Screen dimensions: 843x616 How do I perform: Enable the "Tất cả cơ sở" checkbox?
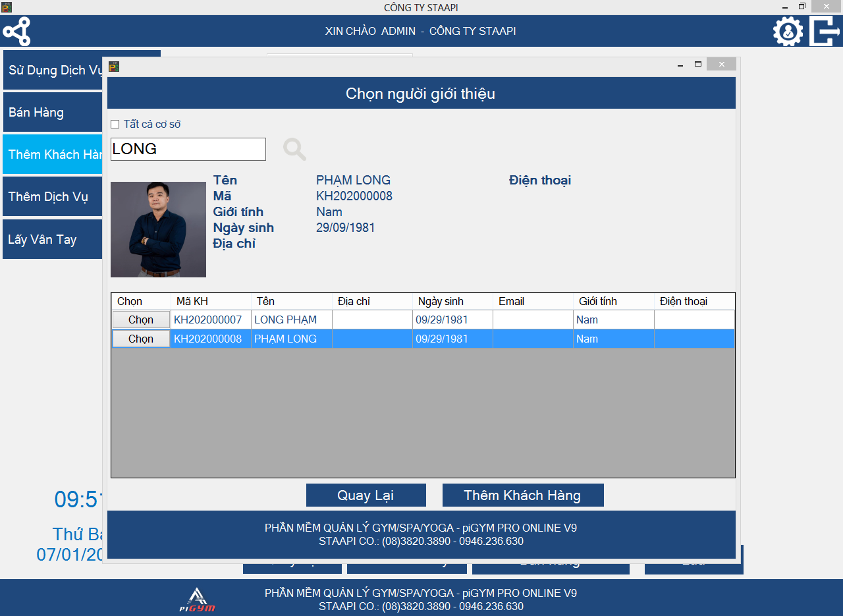click(x=115, y=125)
